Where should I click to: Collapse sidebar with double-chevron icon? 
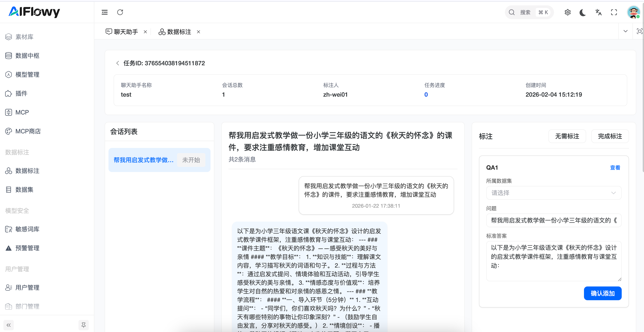click(9, 325)
